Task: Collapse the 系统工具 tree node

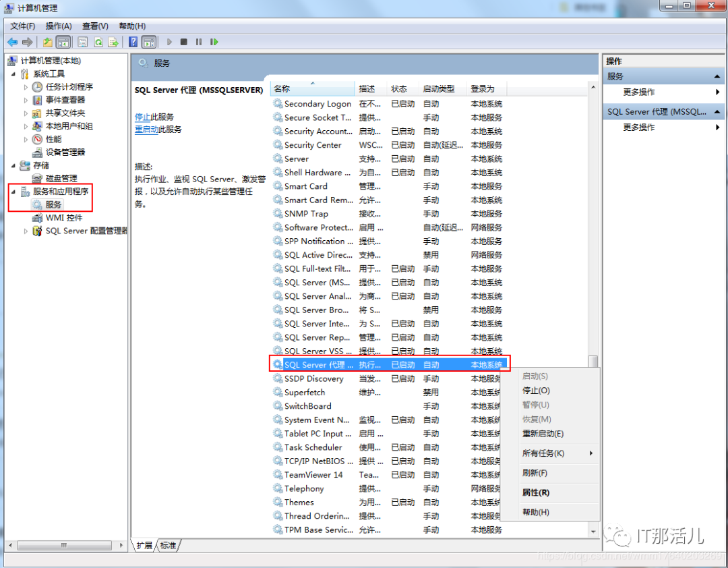Action: pos(13,74)
